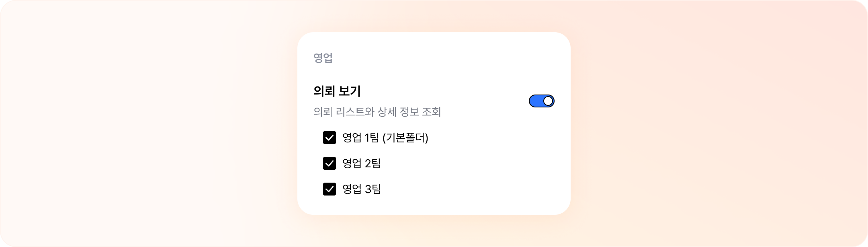
Task: Click the word 보기 in the heading
Action: pos(349,91)
